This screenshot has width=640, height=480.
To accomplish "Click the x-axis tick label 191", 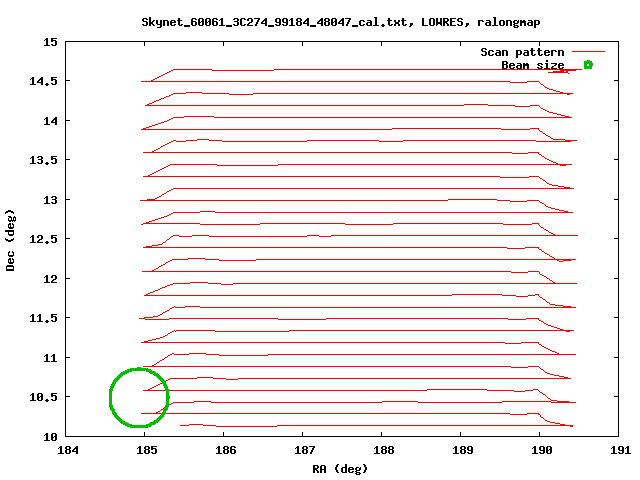I will (x=620, y=450).
